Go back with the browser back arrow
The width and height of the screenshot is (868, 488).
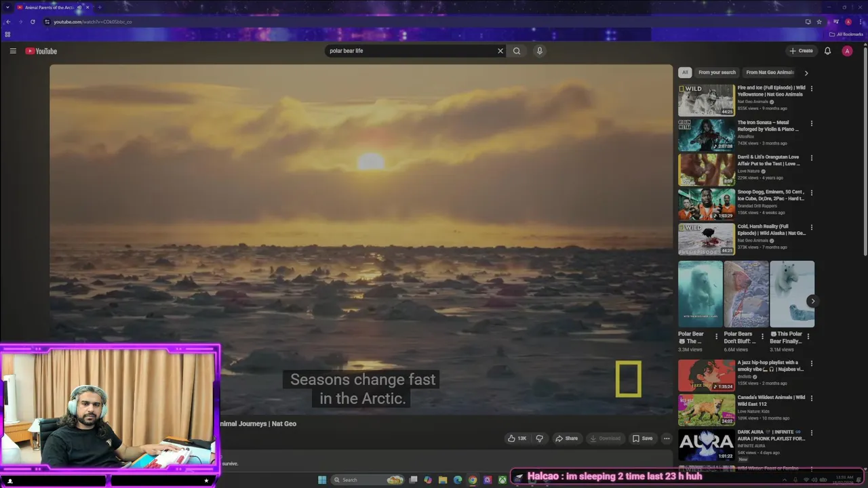[8, 22]
